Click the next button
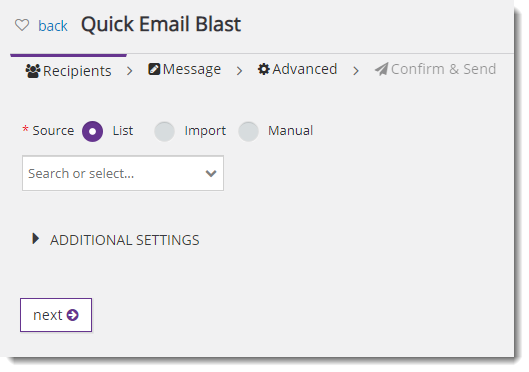This screenshot has width=529, height=372. pyautogui.click(x=56, y=315)
